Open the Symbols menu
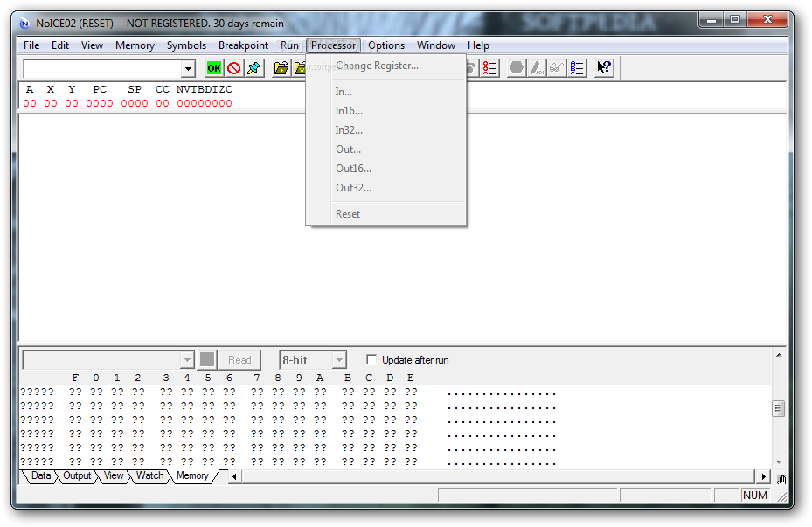 186,45
